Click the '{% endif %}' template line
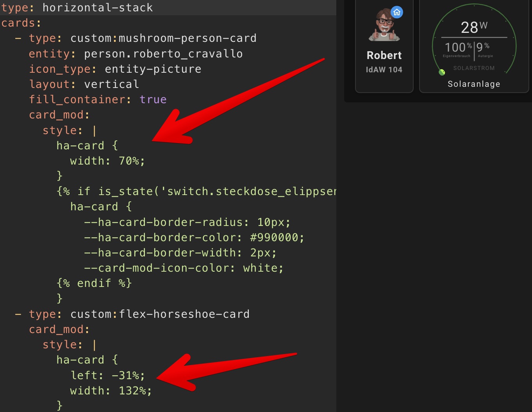Image resolution: width=532 pixels, height=412 pixels. click(x=94, y=283)
